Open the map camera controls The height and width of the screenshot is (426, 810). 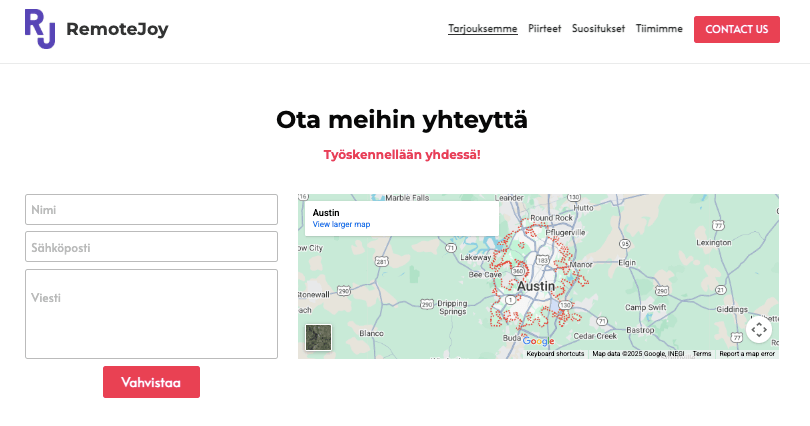(759, 329)
